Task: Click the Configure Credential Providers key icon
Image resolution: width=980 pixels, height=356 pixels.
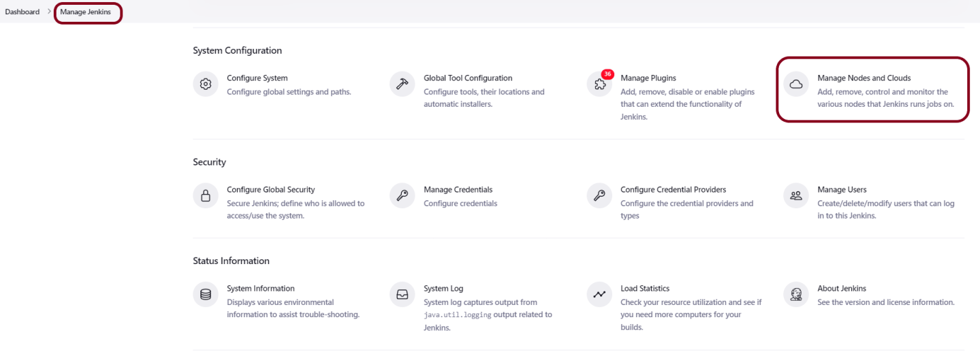Action: pyautogui.click(x=599, y=196)
